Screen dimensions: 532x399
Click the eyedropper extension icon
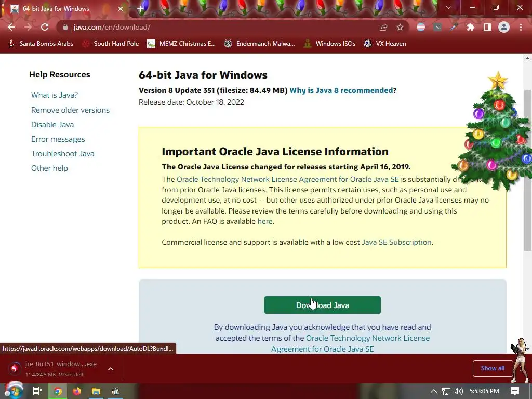click(x=454, y=27)
